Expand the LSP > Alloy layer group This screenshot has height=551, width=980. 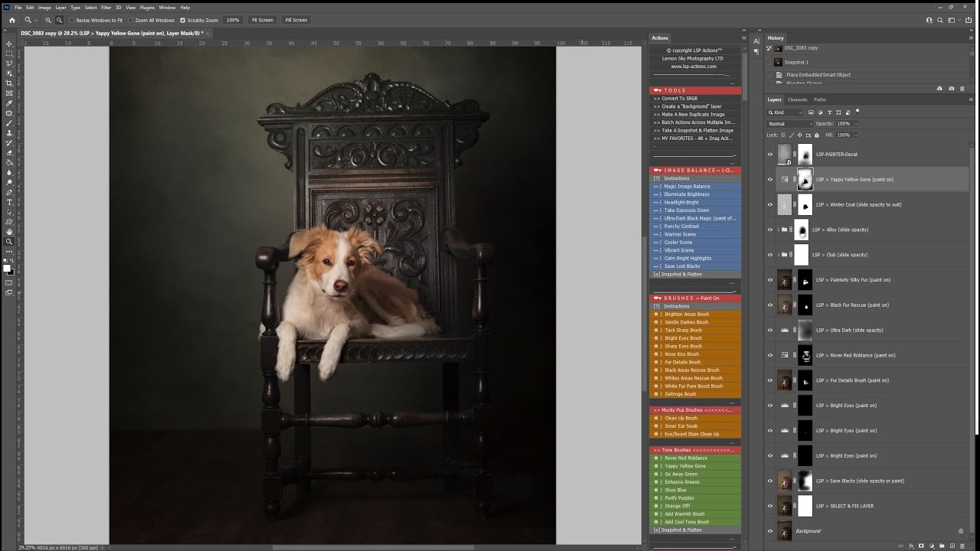tap(779, 230)
